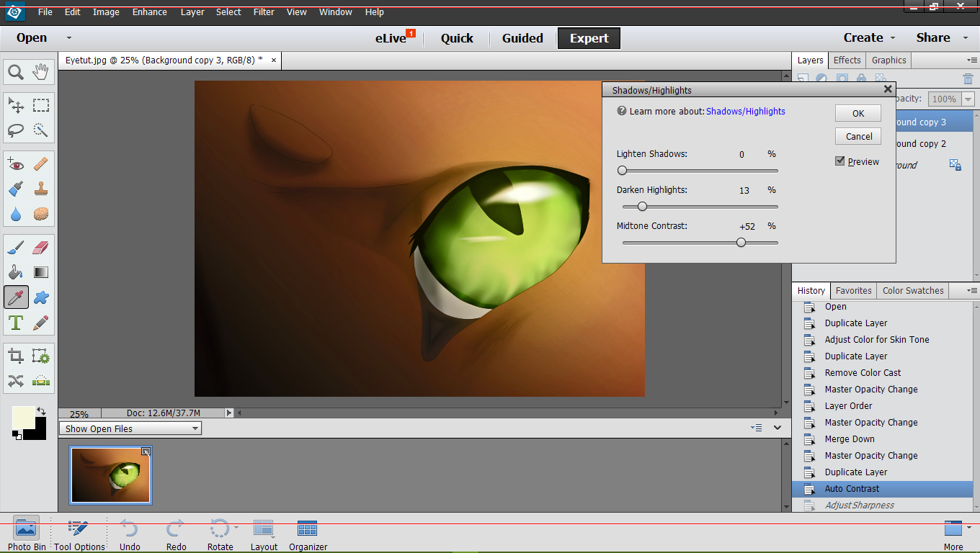
Task: Select the Hand tool
Action: tap(41, 72)
